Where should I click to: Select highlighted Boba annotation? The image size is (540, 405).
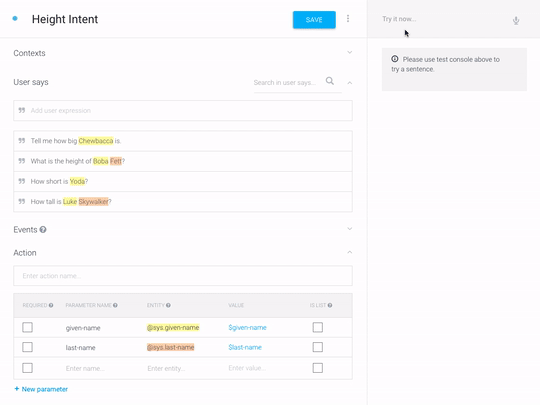(x=101, y=161)
